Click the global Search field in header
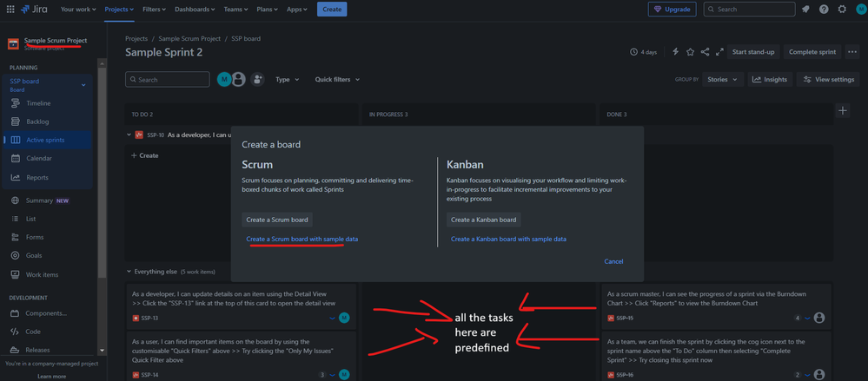Image resolution: width=868 pixels, height=381 pixels. pyautogui.click(x=749, y=10)
